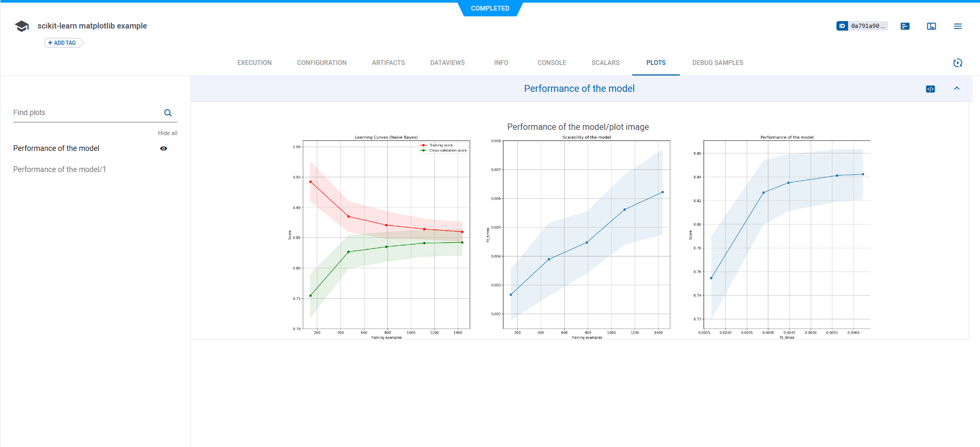Open the CONSOLE tab
The height and width of the screenshot is (447, 980).
coord(551,63)
